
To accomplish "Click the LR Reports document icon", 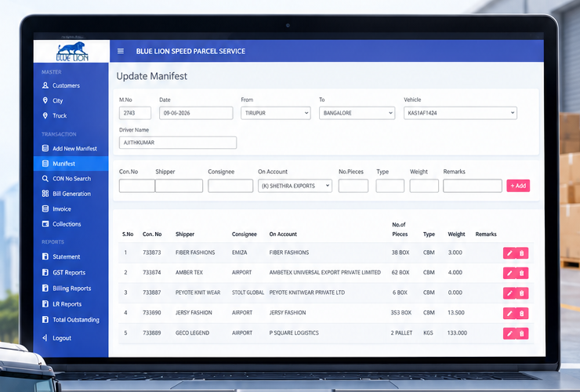I will 45,304.
